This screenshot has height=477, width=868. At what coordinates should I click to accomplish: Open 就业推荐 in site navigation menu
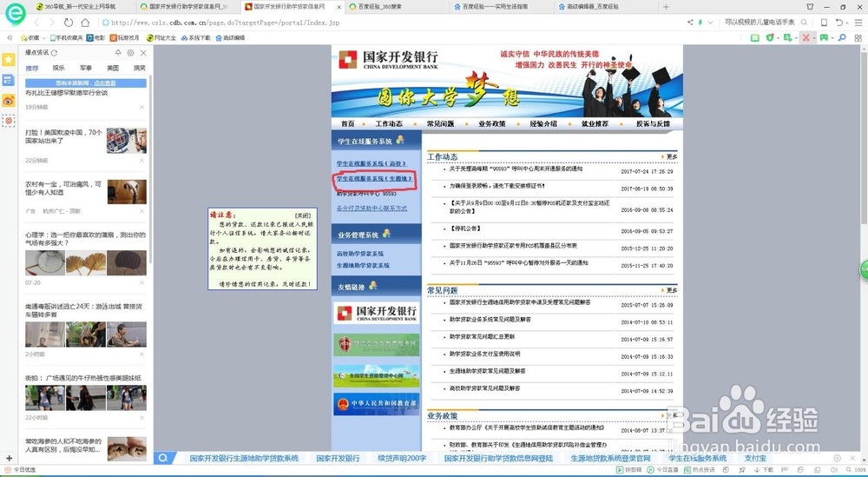click(x=595, y=123)
